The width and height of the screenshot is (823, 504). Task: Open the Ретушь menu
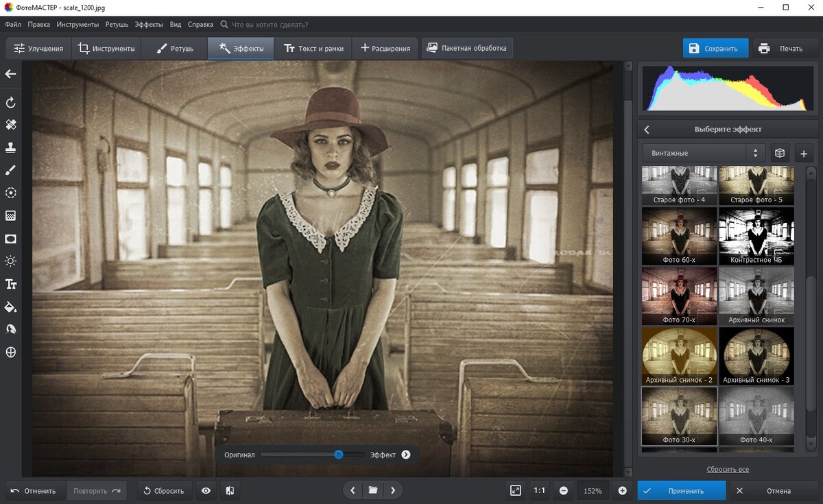[x=117, y=24]
